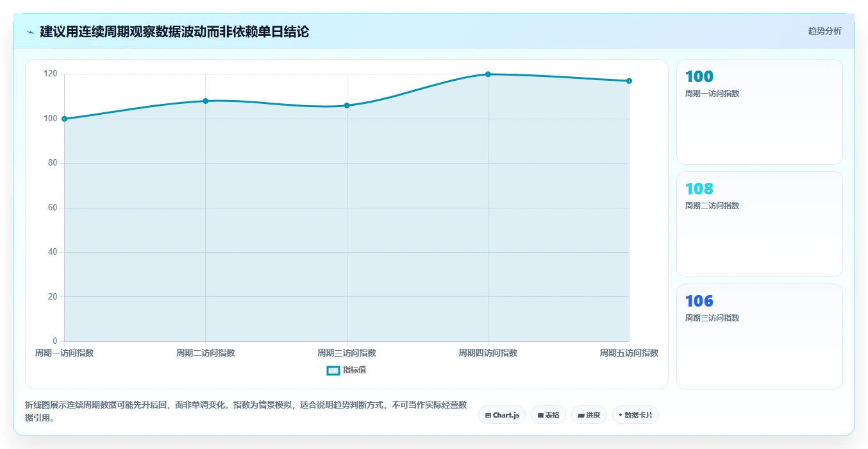Click 周期二访问指数 caption in second card

point(712,206)
